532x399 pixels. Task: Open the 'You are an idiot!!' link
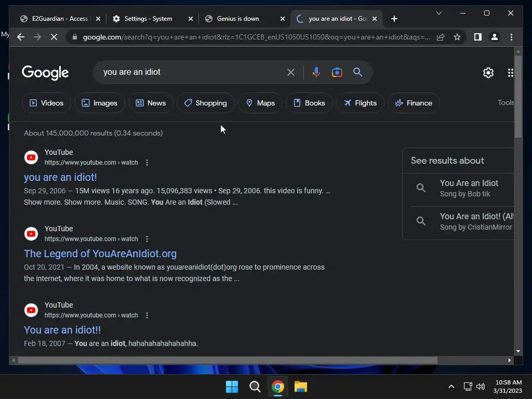point(62,330)
